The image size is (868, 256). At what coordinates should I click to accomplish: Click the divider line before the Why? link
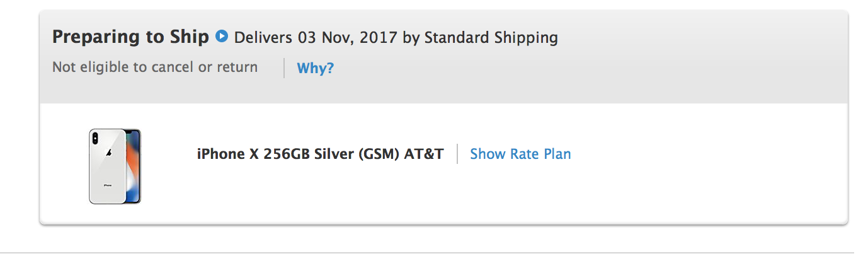[284, 68]
